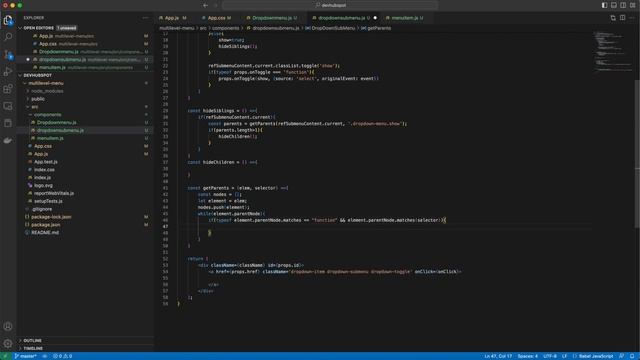Viewport: 640px width, 360px height.
Task: Open App.test.js in the file tree
Action: tap(46, 162)
